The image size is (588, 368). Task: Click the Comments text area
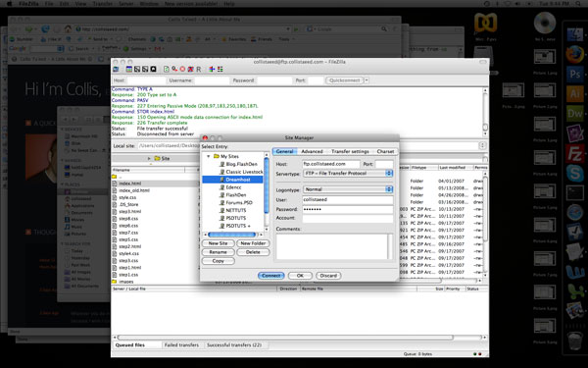334,246
